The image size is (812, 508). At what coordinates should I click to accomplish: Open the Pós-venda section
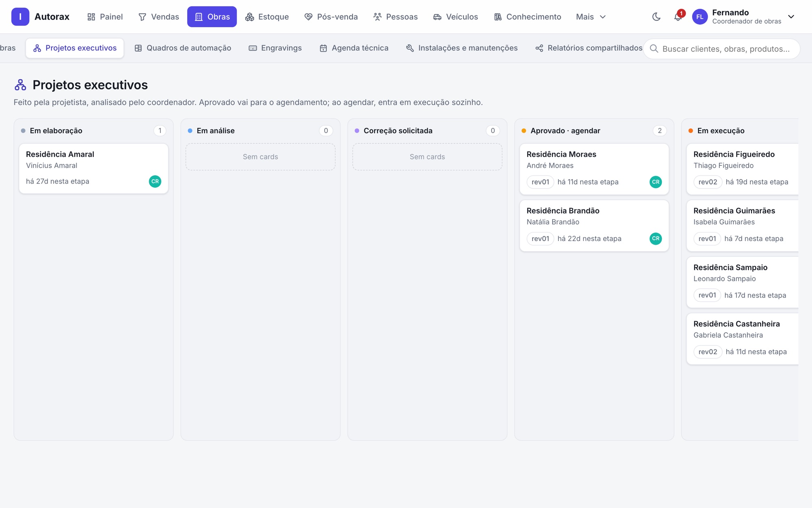331,17
